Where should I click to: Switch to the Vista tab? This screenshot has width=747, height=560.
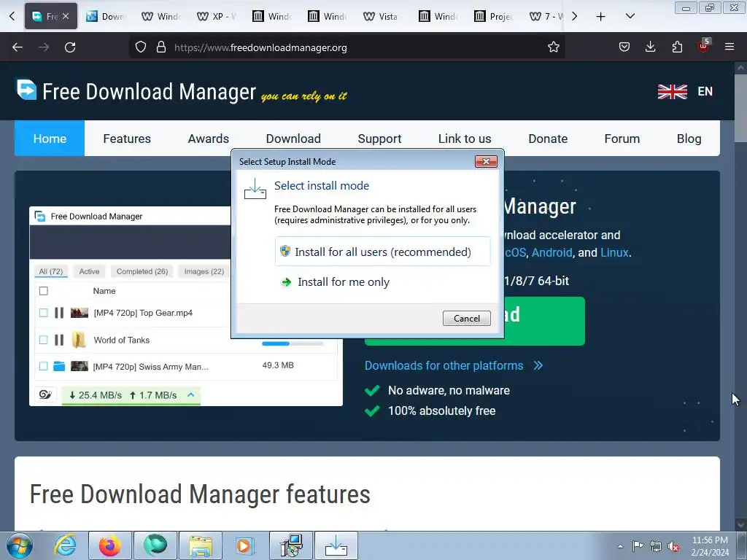click(382, 16)
